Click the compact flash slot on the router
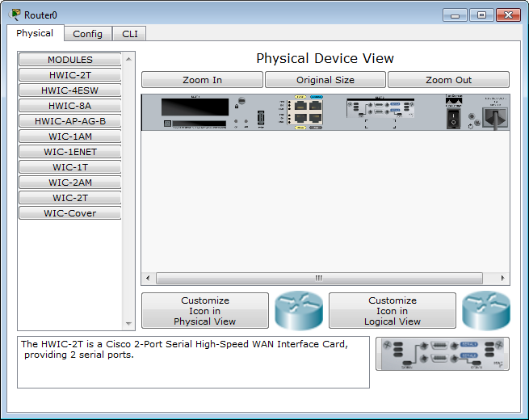The image size is (529, 420). click(199, 124)
